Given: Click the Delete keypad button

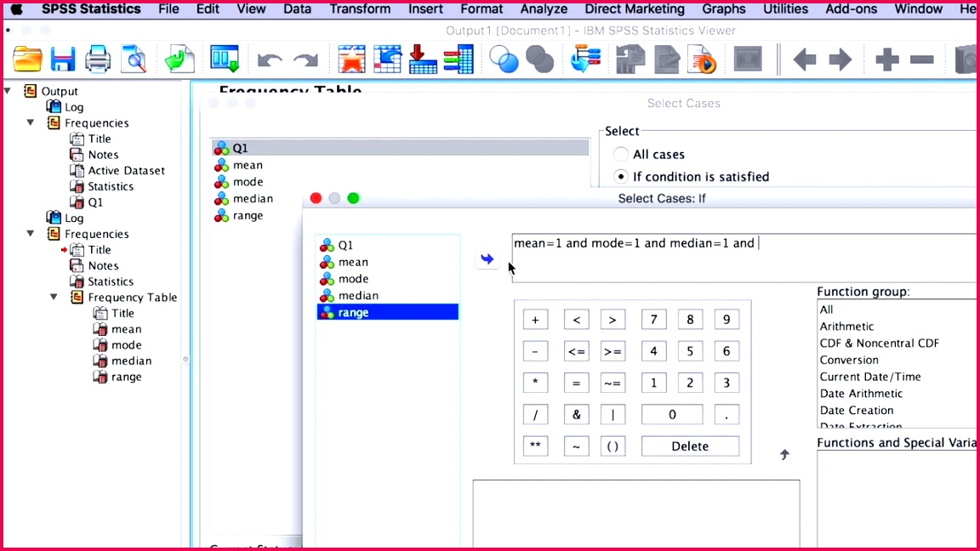Looking at the screenshot, I should point(690,446).
